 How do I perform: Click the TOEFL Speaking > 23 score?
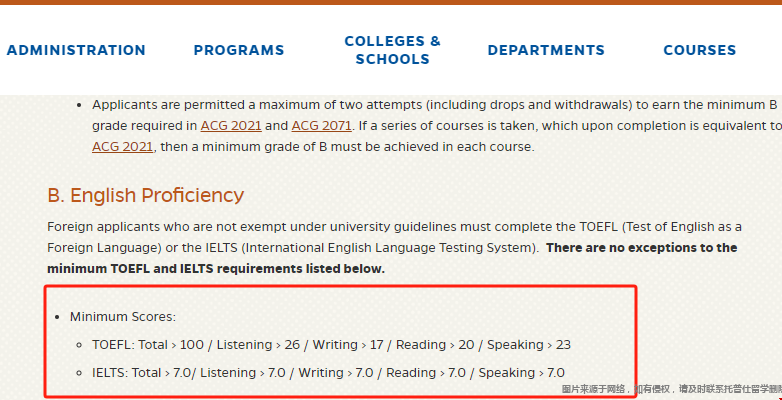tap(529, 345)
